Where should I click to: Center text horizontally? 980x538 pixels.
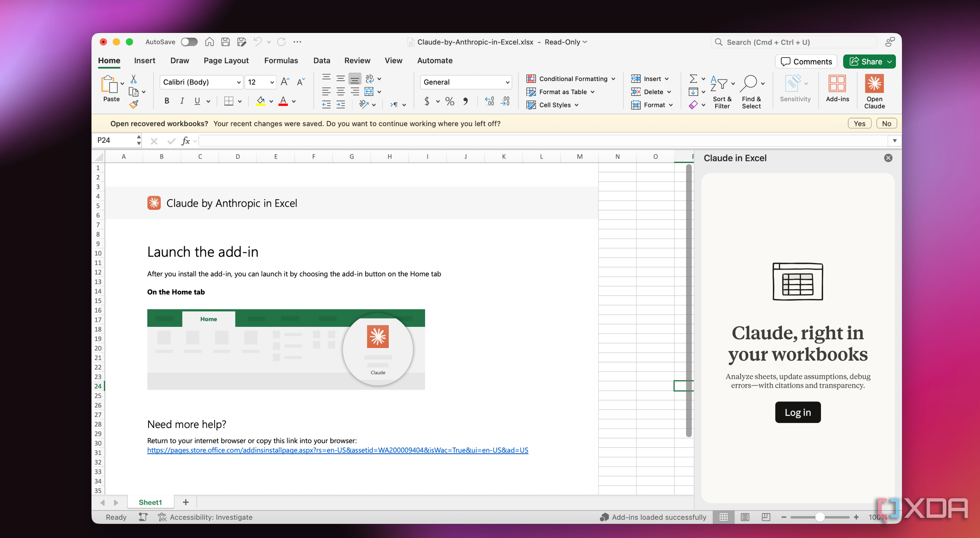pos(340,92)
